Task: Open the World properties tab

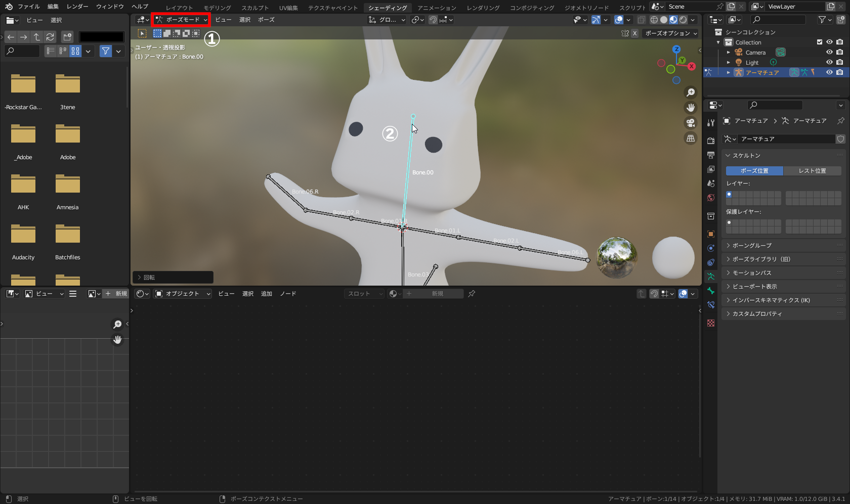Action: click(711, 197)
